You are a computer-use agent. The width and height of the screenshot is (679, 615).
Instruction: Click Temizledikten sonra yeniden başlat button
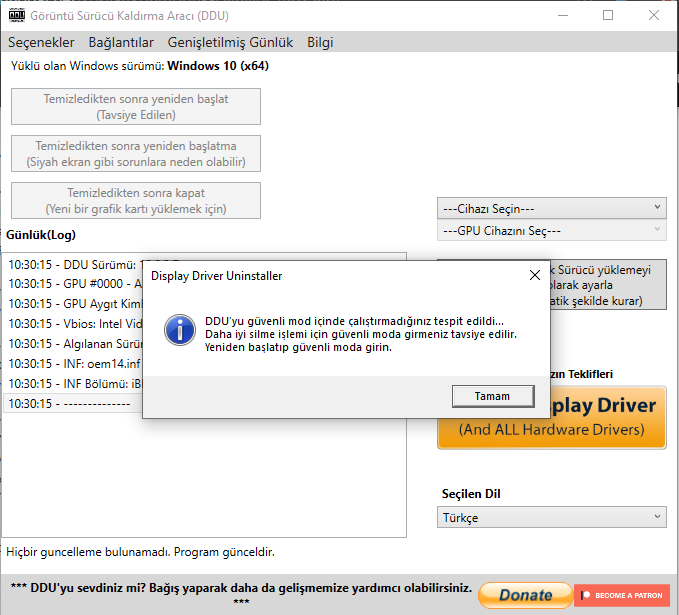pos(136,107)
